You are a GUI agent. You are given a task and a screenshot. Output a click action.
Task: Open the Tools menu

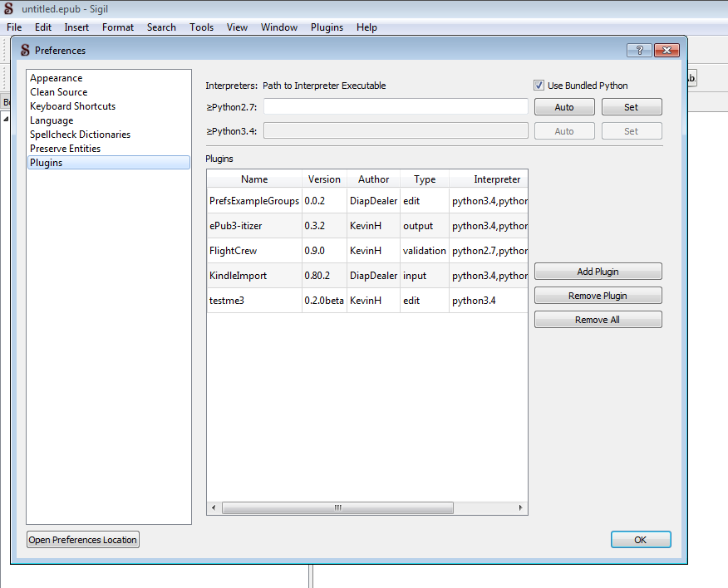(201, 27)
